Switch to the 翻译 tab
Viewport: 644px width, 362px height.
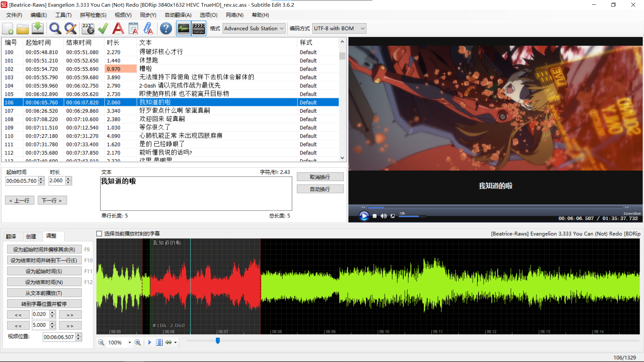11,236
